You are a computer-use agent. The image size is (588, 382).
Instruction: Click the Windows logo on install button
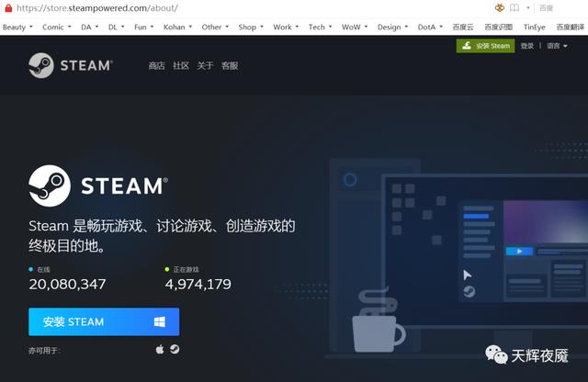[160, 321]
